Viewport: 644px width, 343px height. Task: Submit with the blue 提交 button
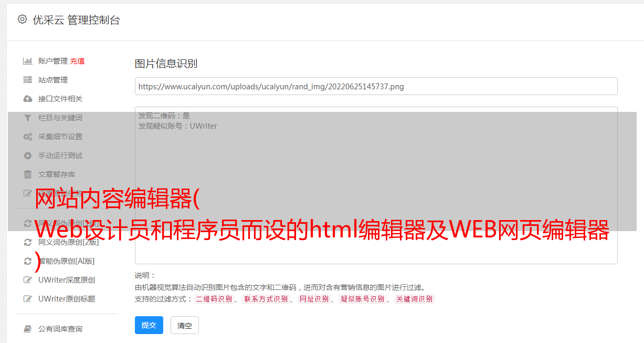click(149, 325)
